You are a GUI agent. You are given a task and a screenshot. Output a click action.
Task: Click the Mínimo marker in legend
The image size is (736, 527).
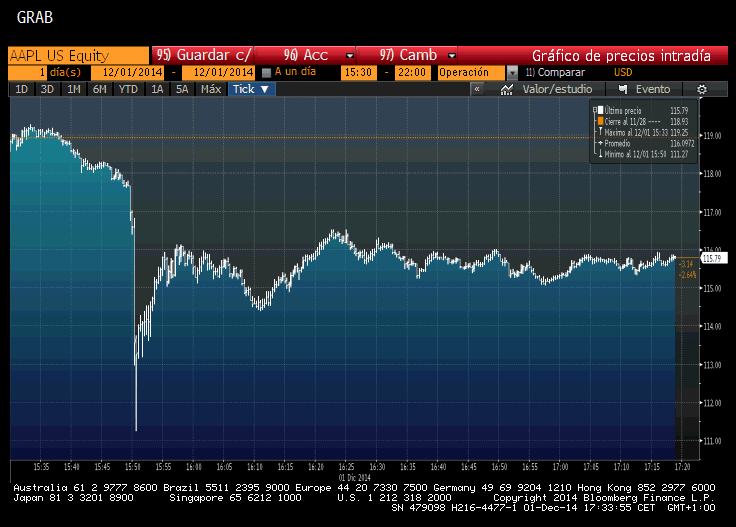pos(600,153)
